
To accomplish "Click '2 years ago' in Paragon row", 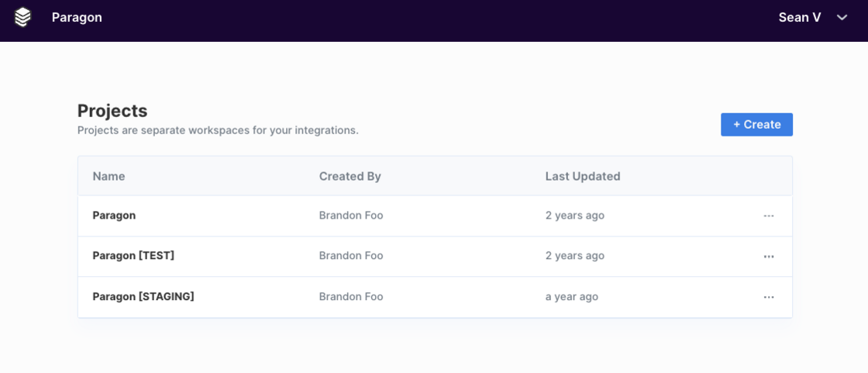I will click(x=575, y=216).
